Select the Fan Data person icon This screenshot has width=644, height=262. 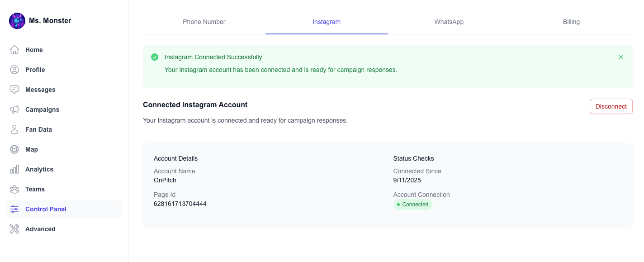14,129
